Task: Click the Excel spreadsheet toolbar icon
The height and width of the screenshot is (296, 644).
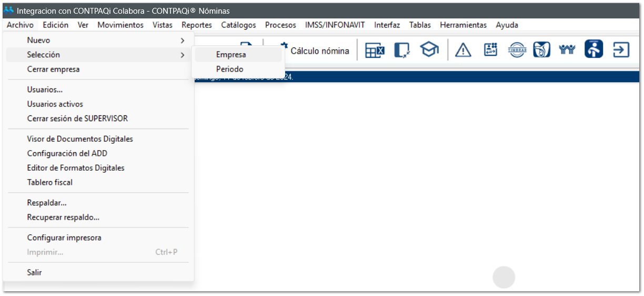Action: pyautogui.click(x=375, y=50)
